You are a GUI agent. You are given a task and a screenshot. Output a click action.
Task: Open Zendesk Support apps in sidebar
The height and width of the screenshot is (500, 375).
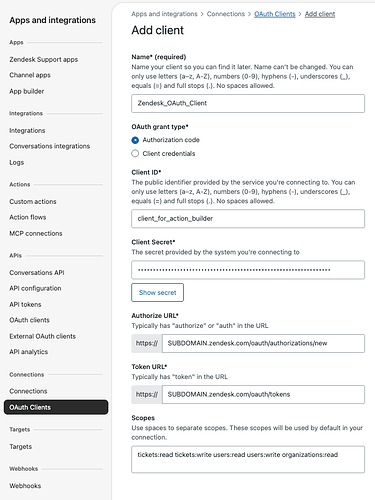44,59
